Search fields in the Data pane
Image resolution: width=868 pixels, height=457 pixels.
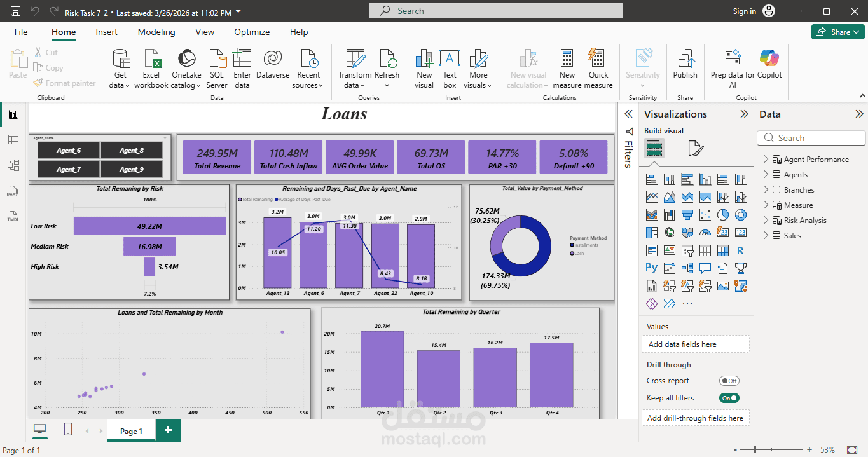click(811, 138)
